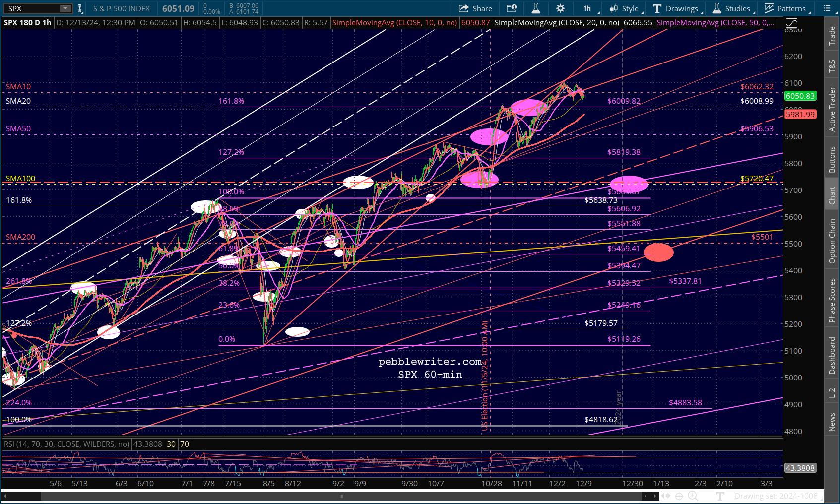Viewport: 840px width, 504px height.
Task: Open the list menu at toolbar end
Action: coord(827,8)
